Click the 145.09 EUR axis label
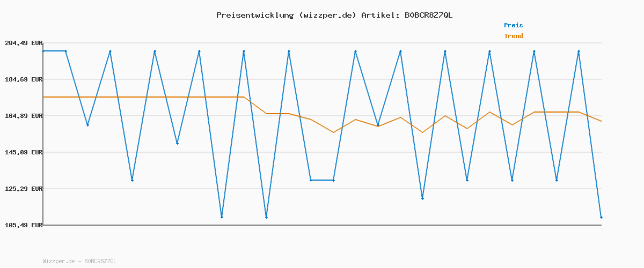This screenshot has height=268, width=644. (24, 152)
